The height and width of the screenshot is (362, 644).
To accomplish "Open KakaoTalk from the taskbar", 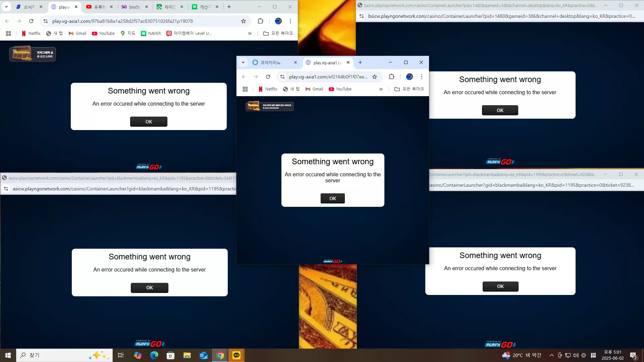I will pos(236,355).
